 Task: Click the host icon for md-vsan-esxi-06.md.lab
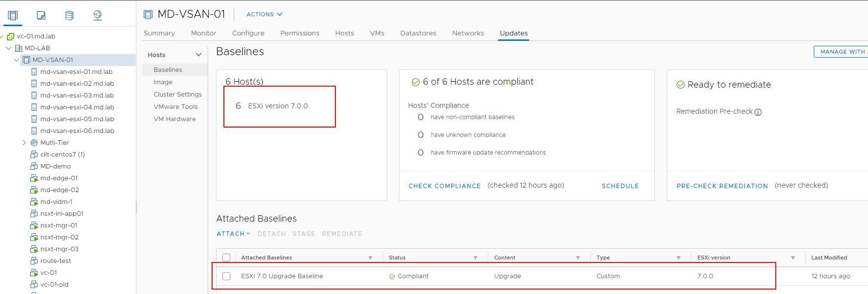coord(34,131)
